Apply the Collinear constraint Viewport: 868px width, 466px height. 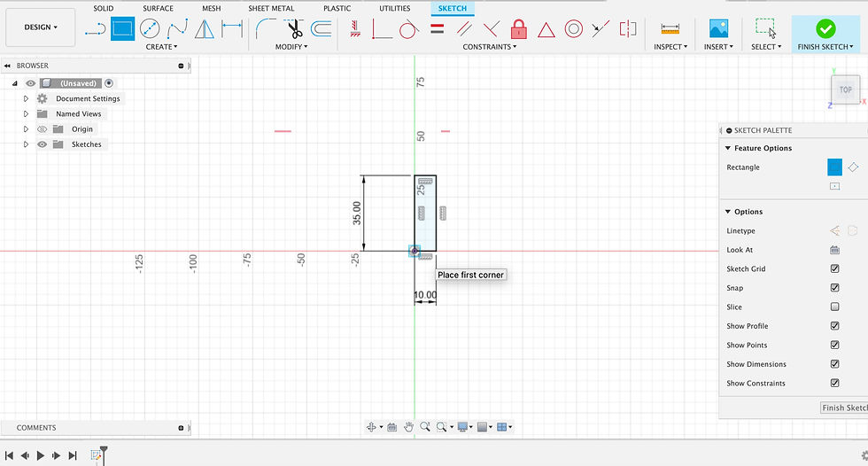[x=601, y=28]
